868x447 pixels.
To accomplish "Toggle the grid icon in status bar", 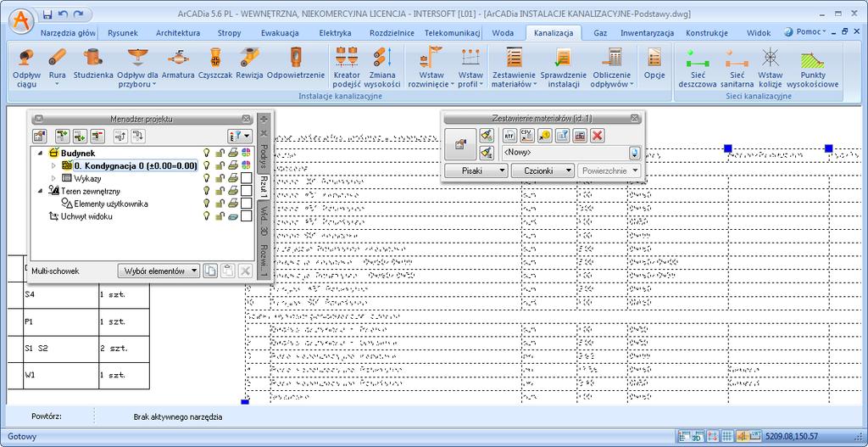I will pyautogui.click(x=727, y=436).
